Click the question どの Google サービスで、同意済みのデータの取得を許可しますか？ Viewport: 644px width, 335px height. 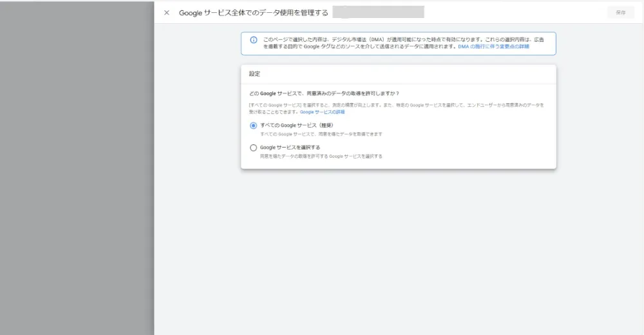[x=324, y=93]
